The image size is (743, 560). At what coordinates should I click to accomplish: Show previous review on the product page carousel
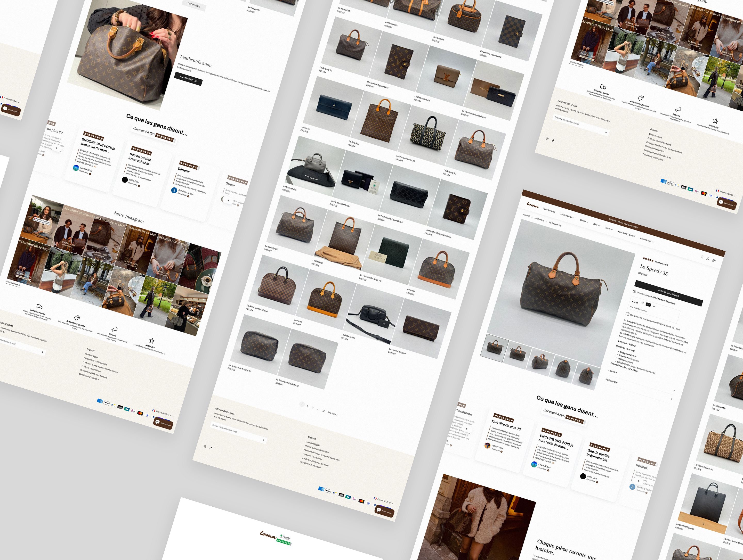pos(466,429)
